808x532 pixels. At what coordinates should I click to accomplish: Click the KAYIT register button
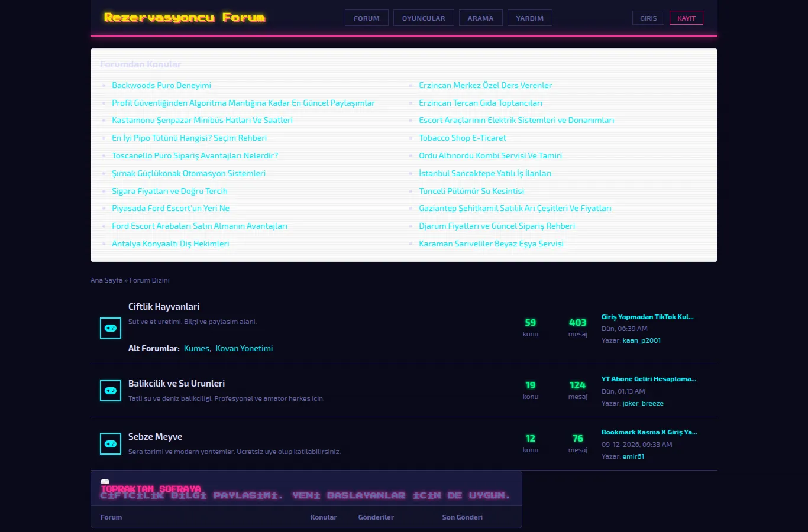[x=686, y=18]
